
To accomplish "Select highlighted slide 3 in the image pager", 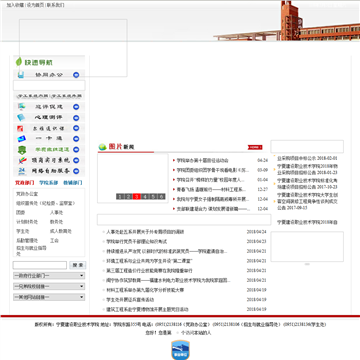I will click(x=137, y=197).
